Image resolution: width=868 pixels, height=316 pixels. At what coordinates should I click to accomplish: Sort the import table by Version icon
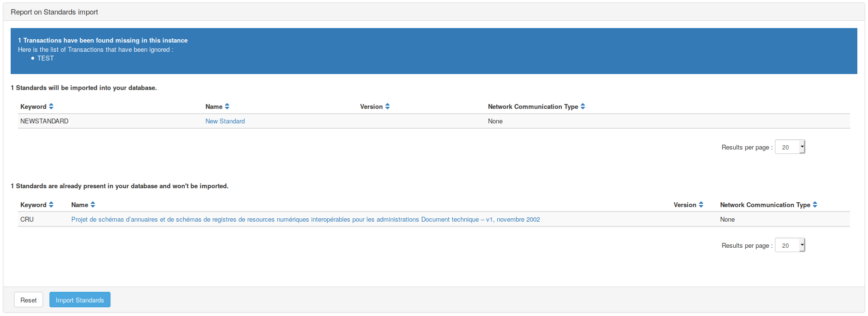click(387, 106)
